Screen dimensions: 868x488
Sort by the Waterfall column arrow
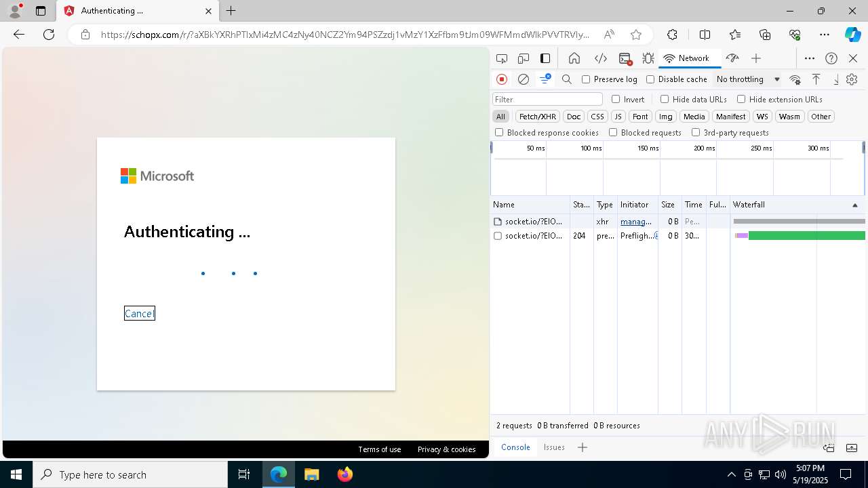(x=854, y=205)
